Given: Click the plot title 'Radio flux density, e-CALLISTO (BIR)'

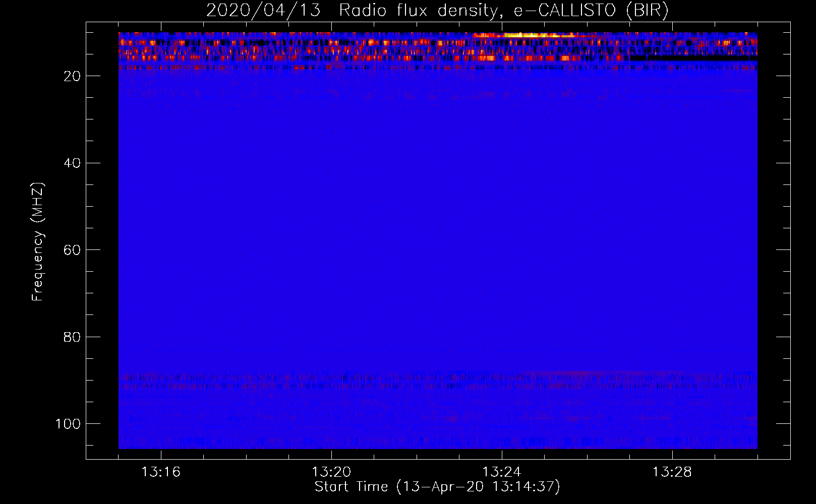Looking at the screenshot, I should click(x=503, y=10).
